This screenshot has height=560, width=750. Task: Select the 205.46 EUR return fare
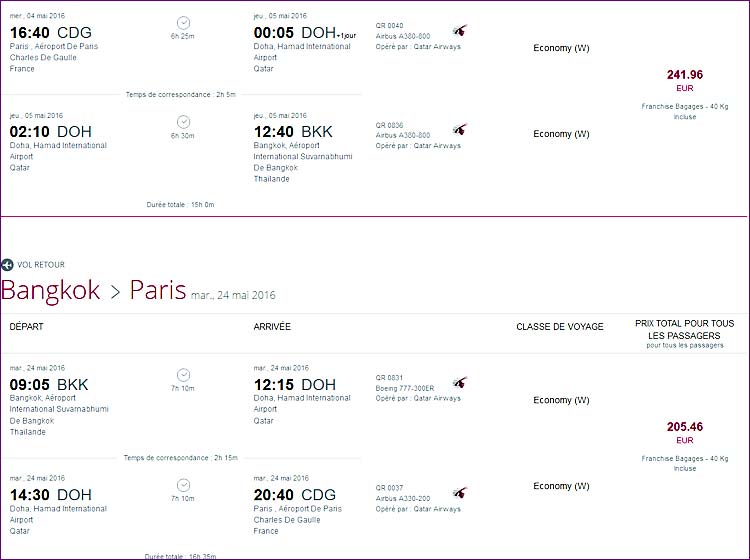[x=685, y=427]
